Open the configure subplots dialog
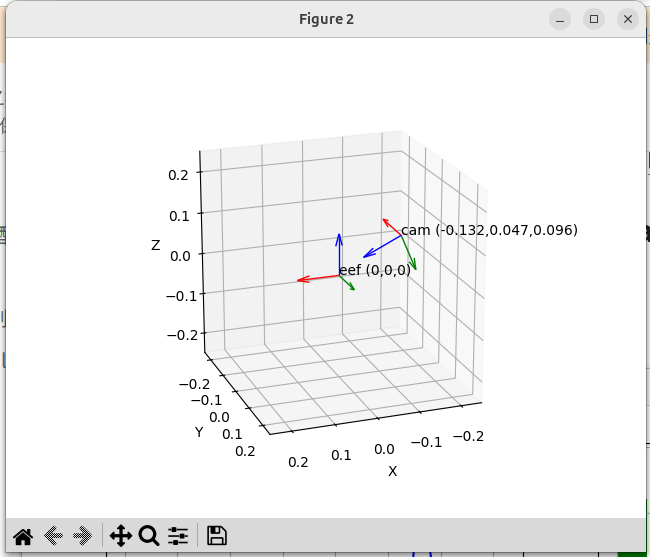650x557 pixels. 178,536
